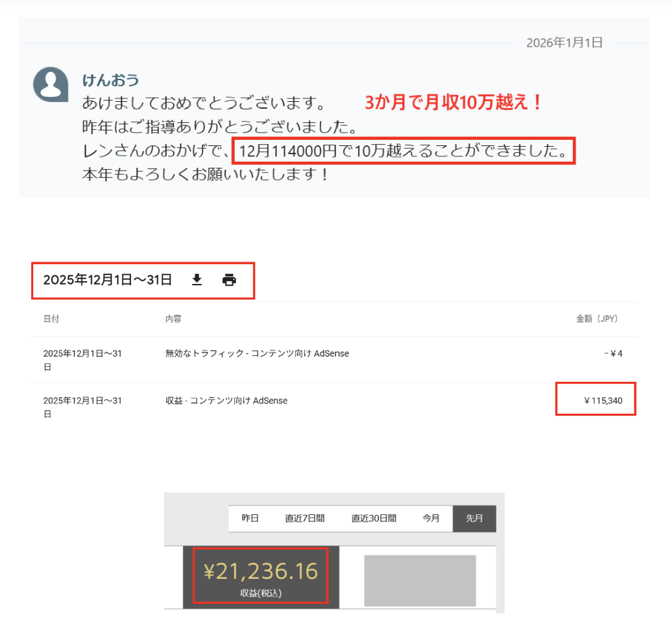Click the download icon beside the date range
The width and height of the screenshot is (672, 629).
tap(197, 280)
